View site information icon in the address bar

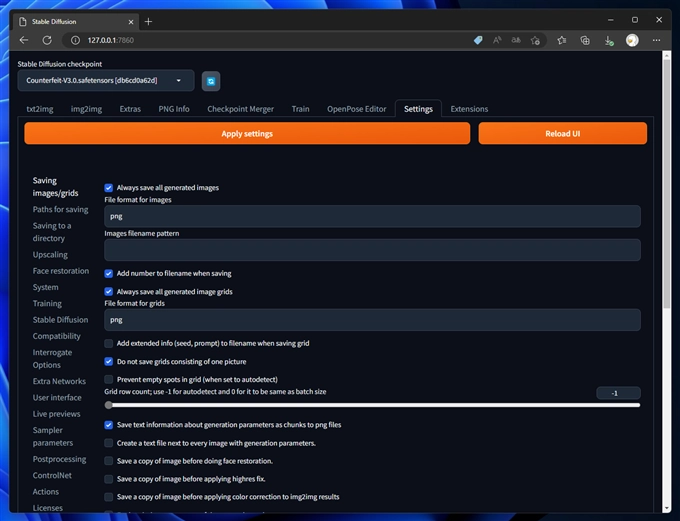(x=75, y=40)
